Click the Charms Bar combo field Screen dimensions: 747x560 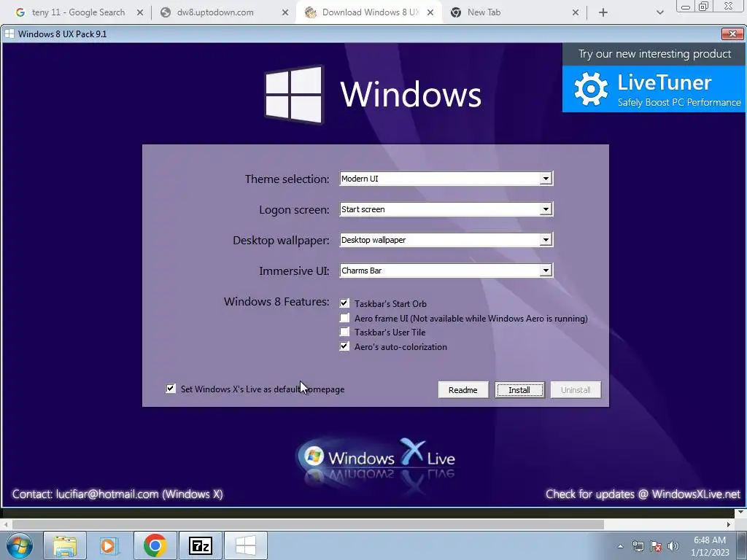(x=446, y=271)
